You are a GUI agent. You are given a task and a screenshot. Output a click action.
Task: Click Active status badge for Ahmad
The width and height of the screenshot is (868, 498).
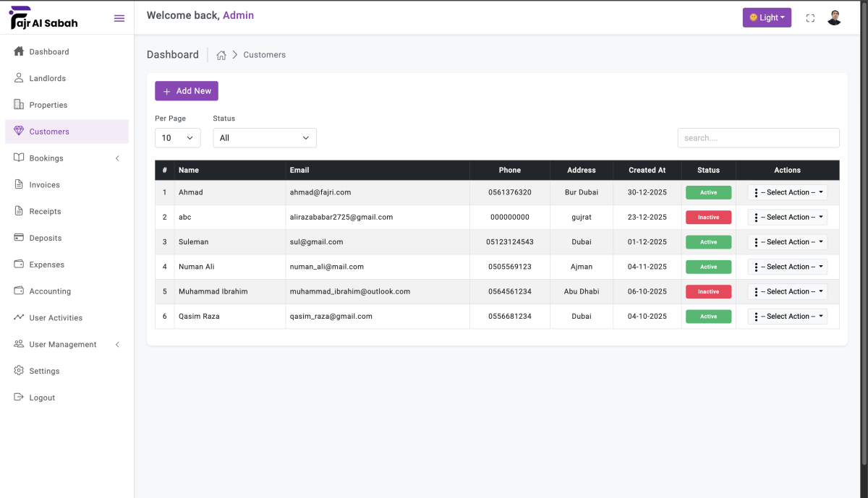tap(708, 193)
